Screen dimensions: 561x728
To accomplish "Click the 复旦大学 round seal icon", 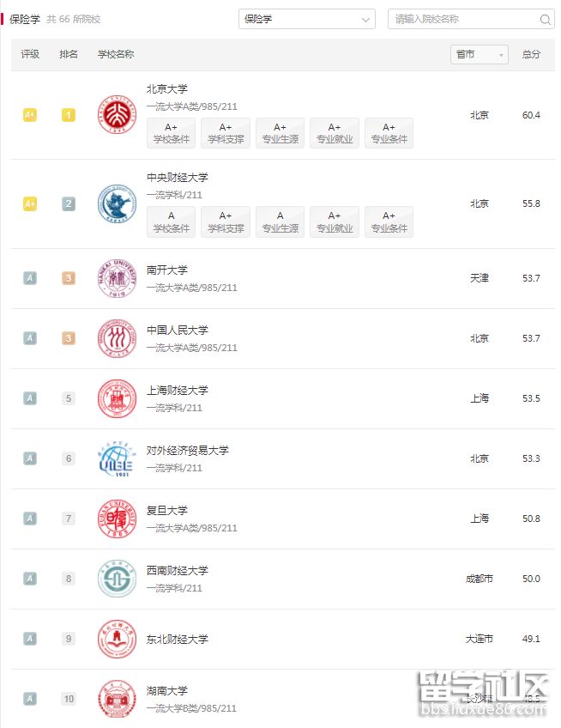I will (x=117, y=519).
